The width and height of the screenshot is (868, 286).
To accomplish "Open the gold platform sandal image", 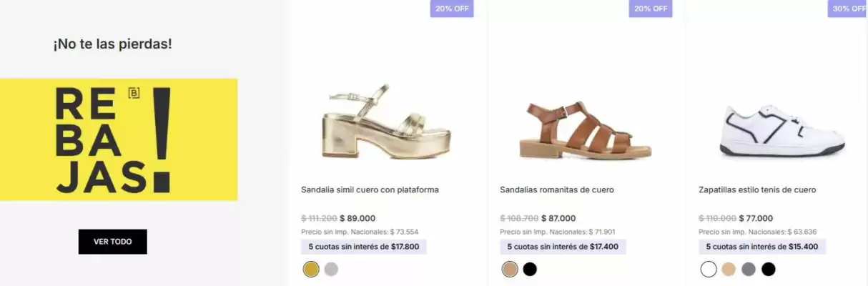I will (386, 123).
